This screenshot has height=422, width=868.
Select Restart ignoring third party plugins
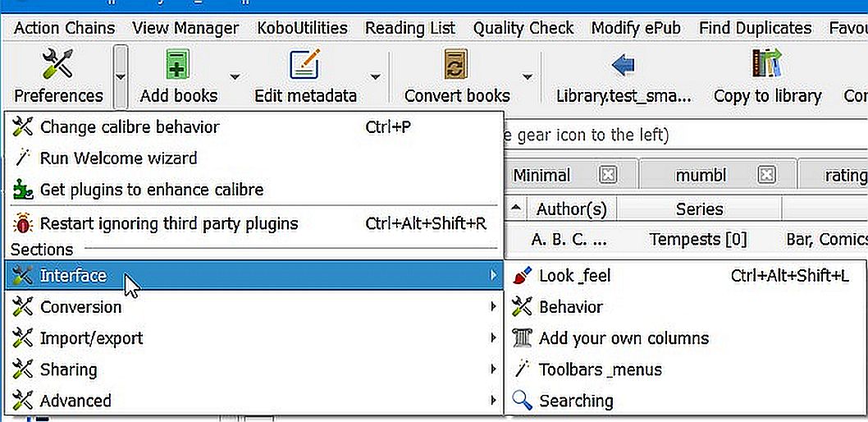click(x=254, y=224)
